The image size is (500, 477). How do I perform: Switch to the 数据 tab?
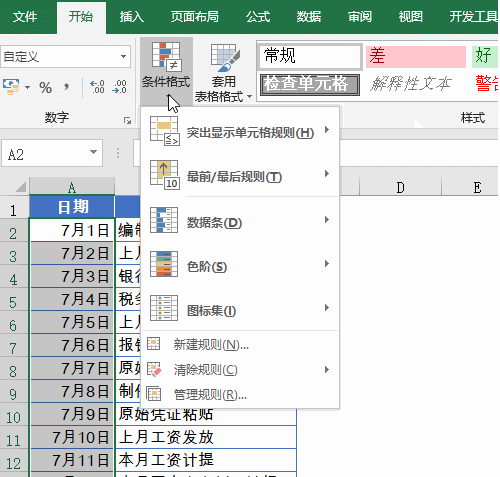pos(309,17)
